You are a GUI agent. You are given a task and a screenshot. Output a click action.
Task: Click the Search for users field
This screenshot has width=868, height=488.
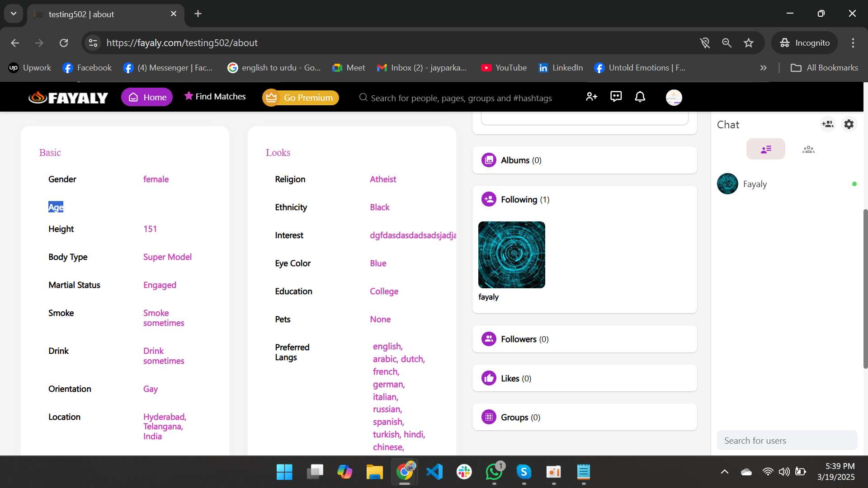787,441
